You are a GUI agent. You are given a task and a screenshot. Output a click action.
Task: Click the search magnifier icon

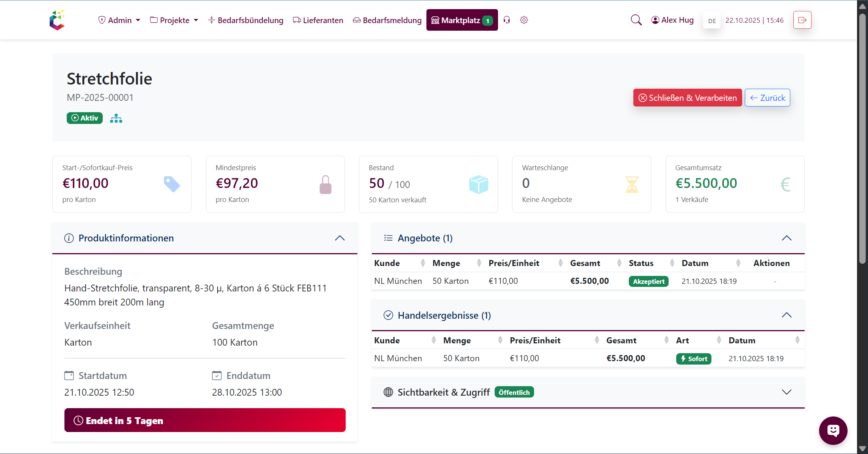(636, 20)
